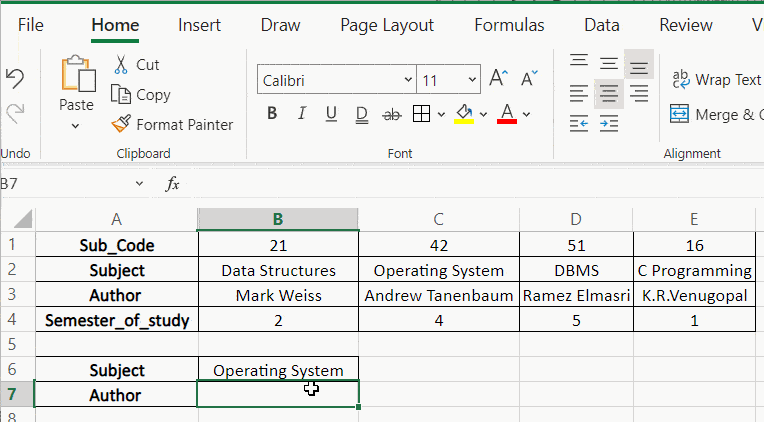Align text right

pyautogui.click(x=639, y=93)
